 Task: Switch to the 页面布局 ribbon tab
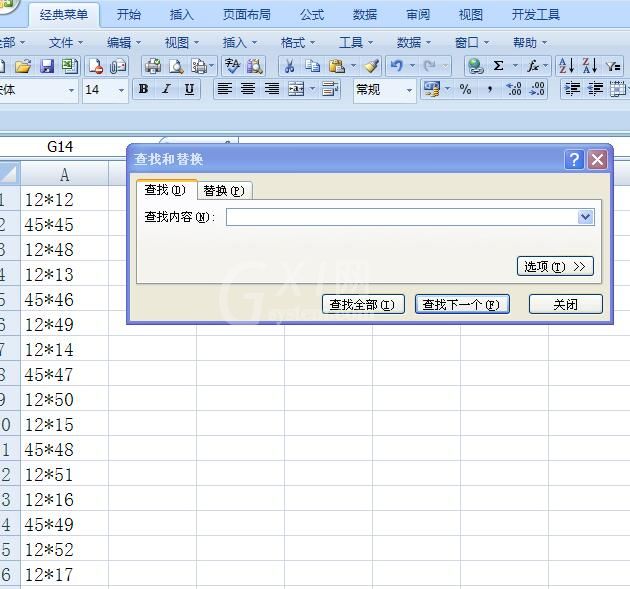(247, 15)
